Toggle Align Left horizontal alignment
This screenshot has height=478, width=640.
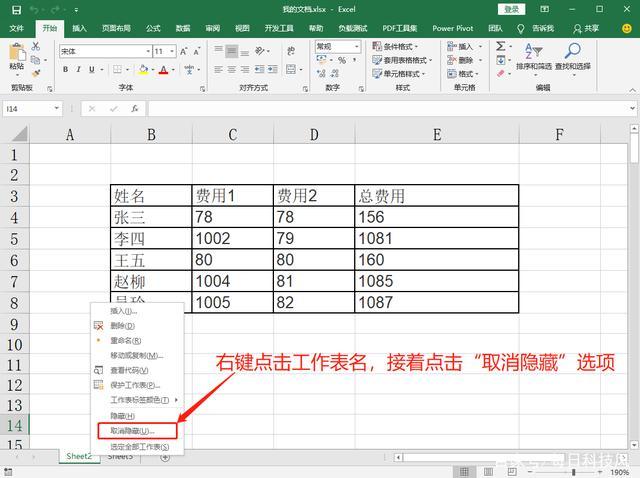coord(219,69)
